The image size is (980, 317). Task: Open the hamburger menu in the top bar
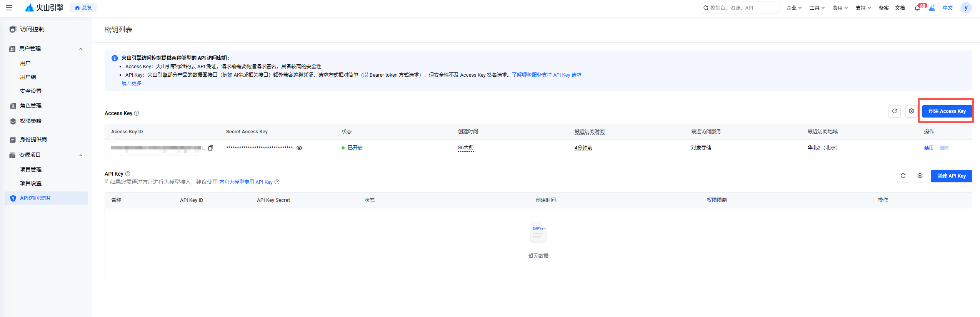click(9, 8)
